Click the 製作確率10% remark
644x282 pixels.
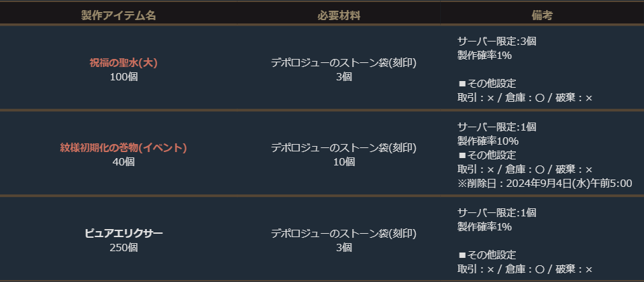(x=488, y=141)
